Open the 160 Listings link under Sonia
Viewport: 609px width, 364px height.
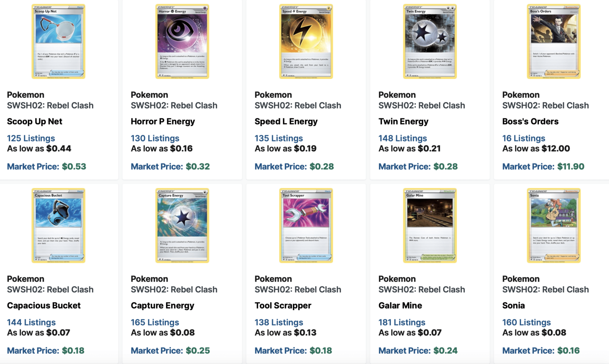point(526,322)
